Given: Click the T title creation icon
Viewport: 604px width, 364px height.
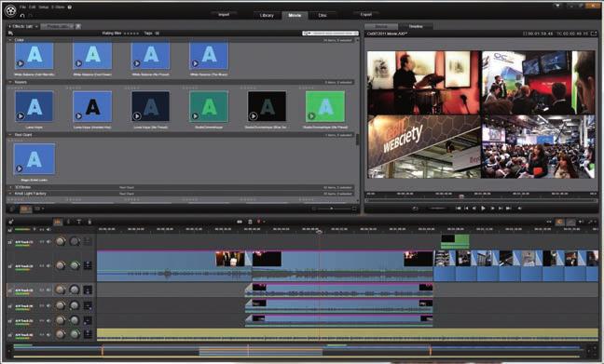Looking at the screenshot, I should pyautogui.click(x=79, y=222).
